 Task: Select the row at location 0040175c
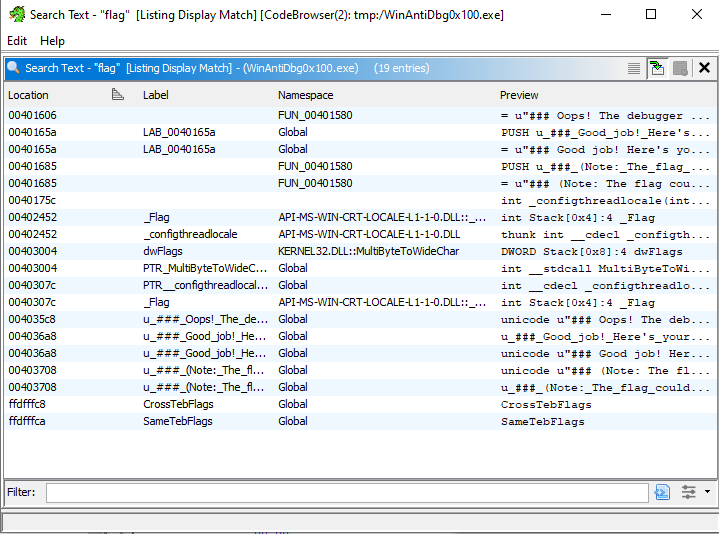(360, 200)
